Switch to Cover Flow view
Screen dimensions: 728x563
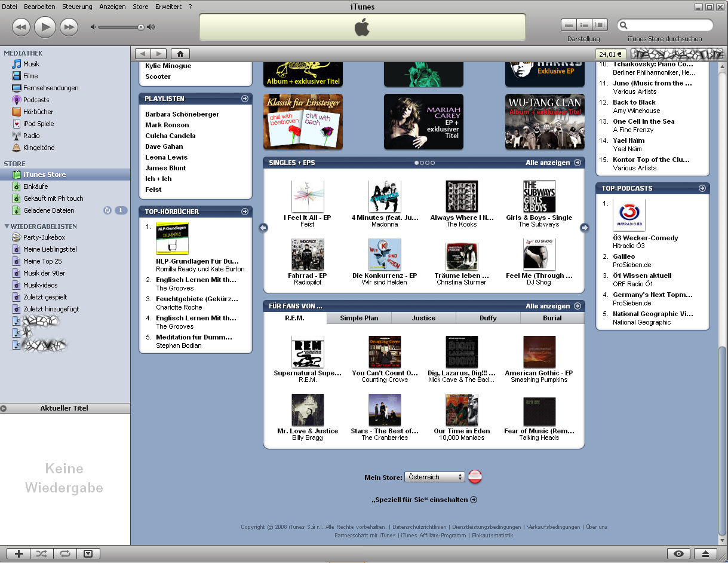point(600,25)
